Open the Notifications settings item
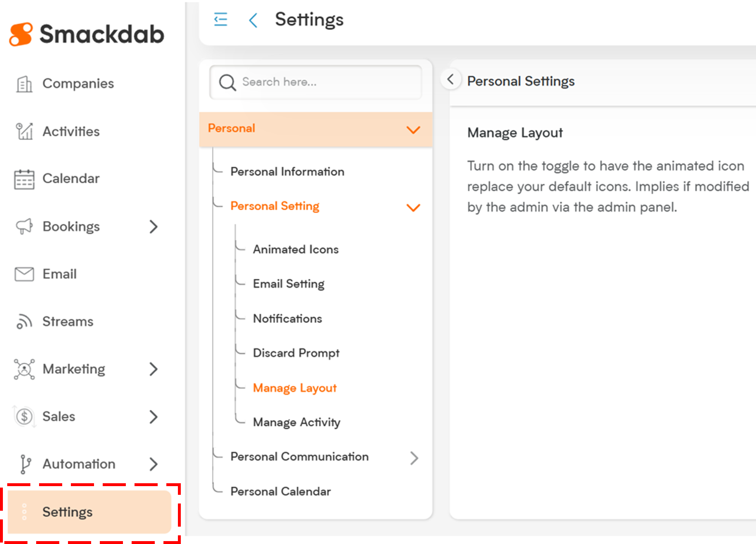The image size is (756, 544). [x=287, y=318]
